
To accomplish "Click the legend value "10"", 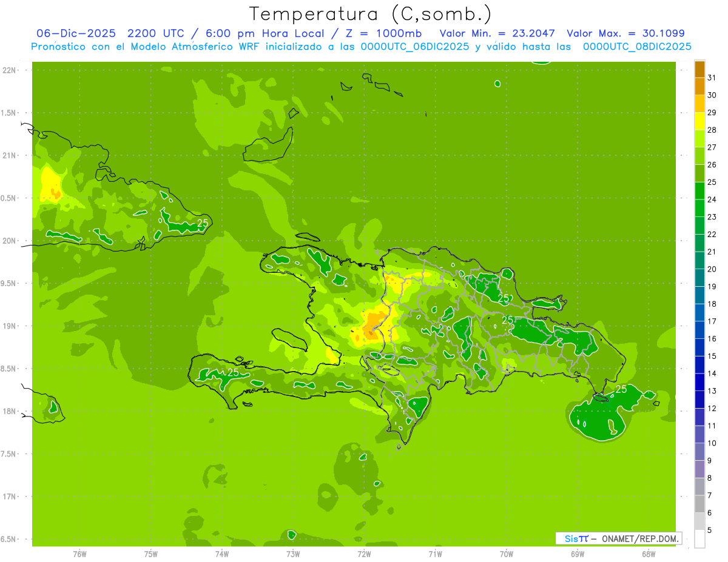I will [x=712, y=443].
